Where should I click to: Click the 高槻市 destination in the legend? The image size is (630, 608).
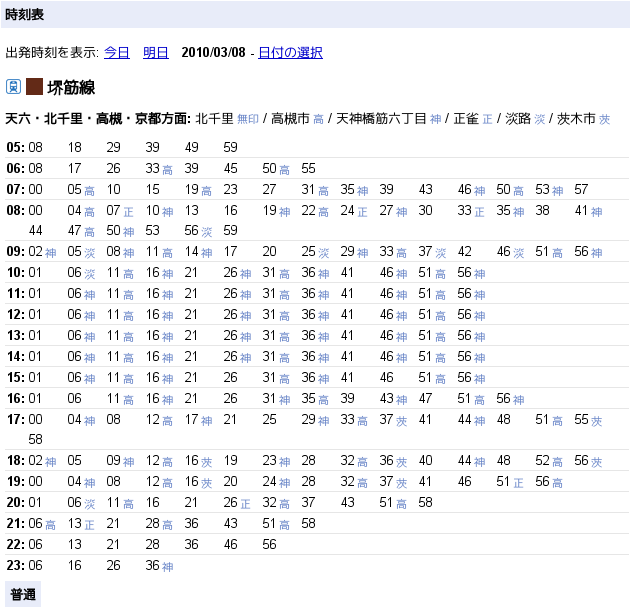(290, 119)
